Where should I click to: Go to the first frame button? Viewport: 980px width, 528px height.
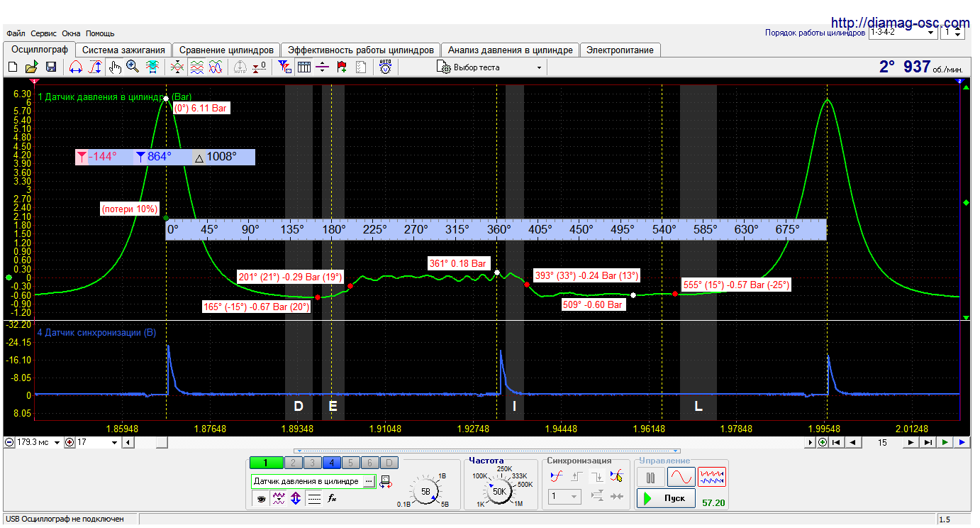point(837,442)
